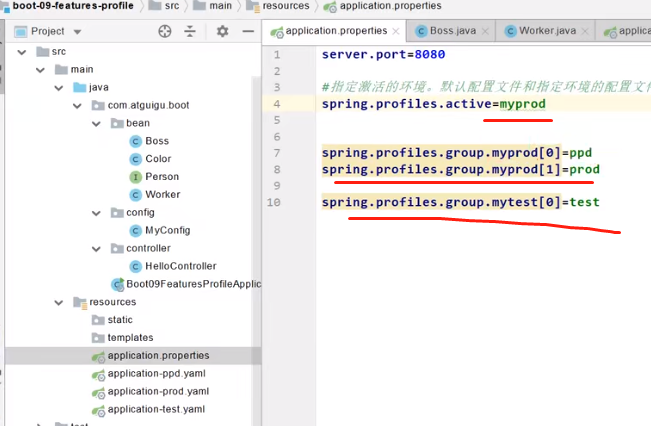Click the templates folder icon
The width and height of the screenshot is (651, 426).
[98, 338]
